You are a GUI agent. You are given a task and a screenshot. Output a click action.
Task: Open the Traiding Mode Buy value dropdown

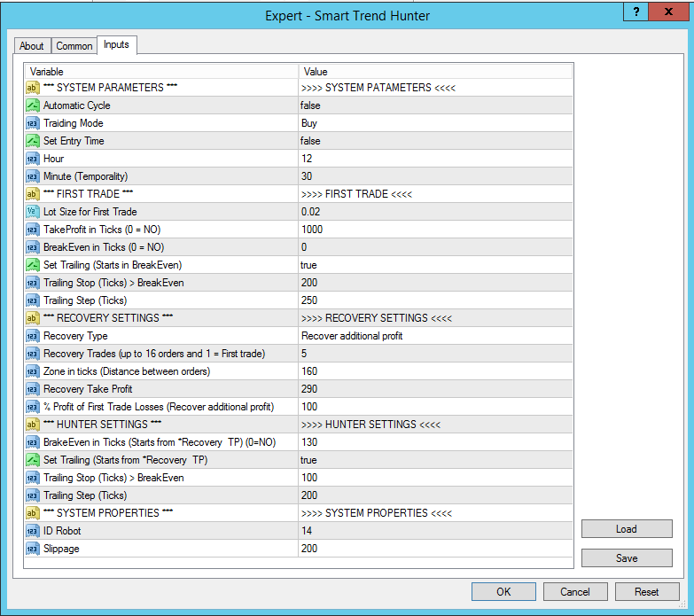click(434, 123)
